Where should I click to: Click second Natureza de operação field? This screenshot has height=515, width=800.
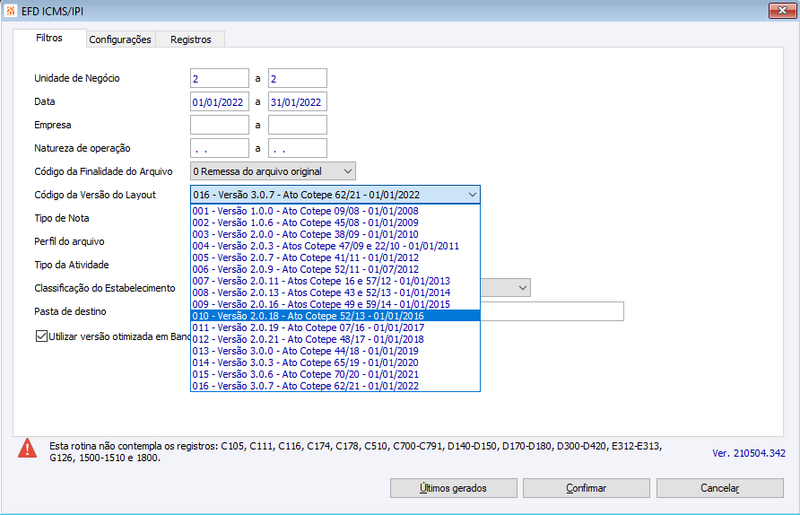pos(297,149)
